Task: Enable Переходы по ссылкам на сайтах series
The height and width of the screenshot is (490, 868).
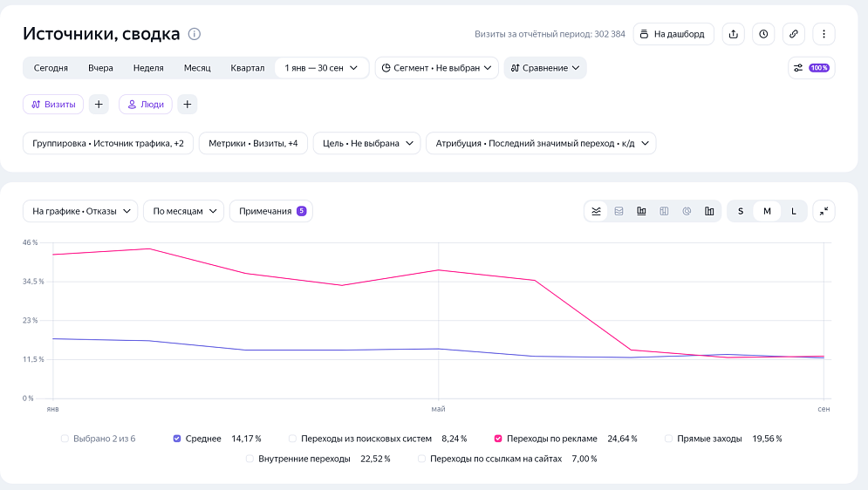Action: point(422,459)
